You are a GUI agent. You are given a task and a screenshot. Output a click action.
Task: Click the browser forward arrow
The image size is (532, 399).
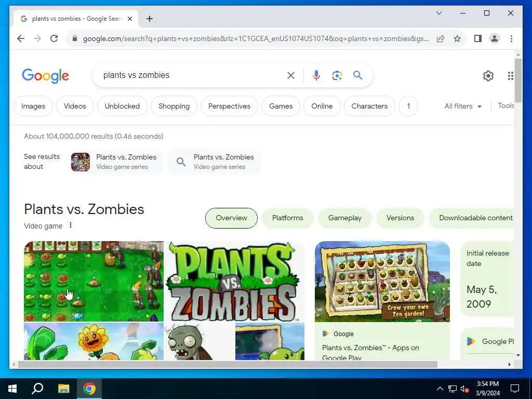coord(37,38)
